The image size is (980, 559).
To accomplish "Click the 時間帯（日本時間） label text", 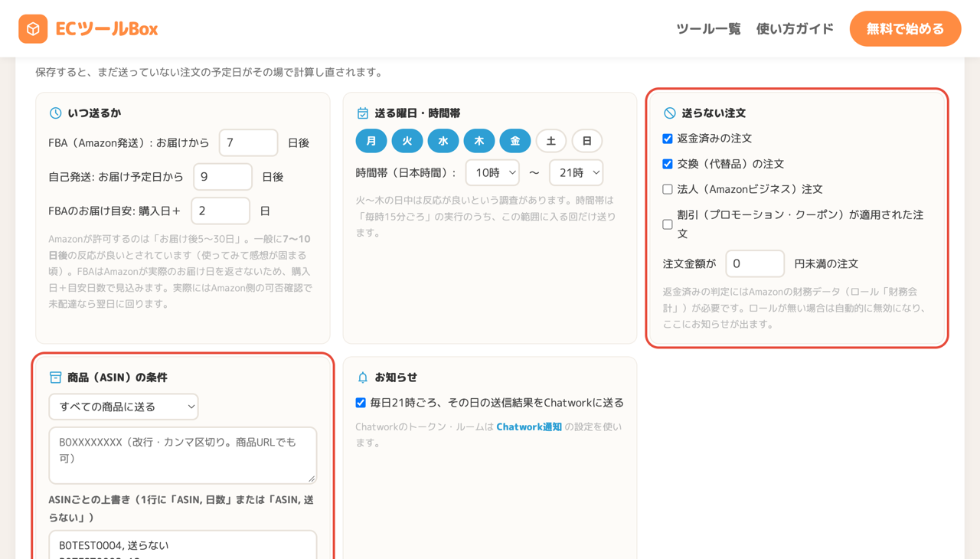I will click(x=406, y=173).
